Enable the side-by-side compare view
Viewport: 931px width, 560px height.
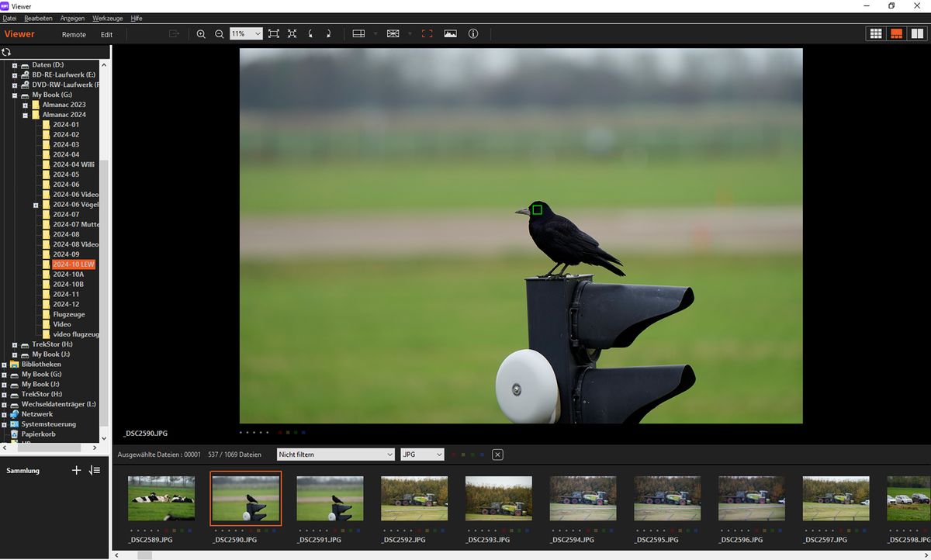click(918, 33)
